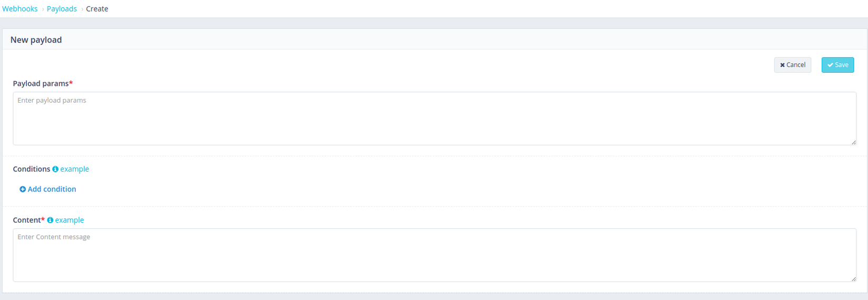Focus the Payload params text area

pyautogui.click(x=434, y=118)
